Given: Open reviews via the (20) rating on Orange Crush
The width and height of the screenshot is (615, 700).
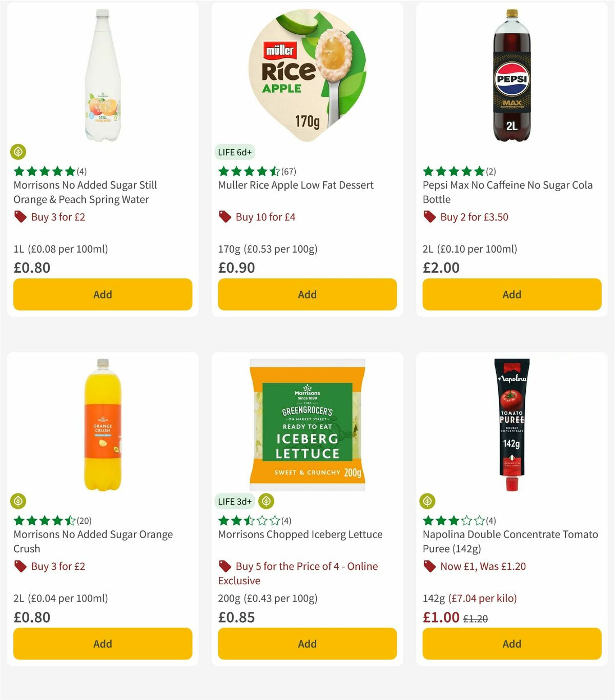Looking at the screenshot, I should pos(85,521).
